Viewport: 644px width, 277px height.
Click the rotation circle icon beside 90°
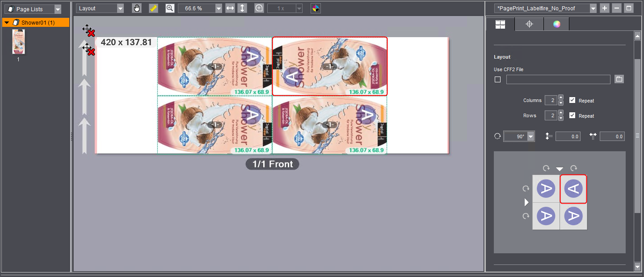(x=497, y=136)
